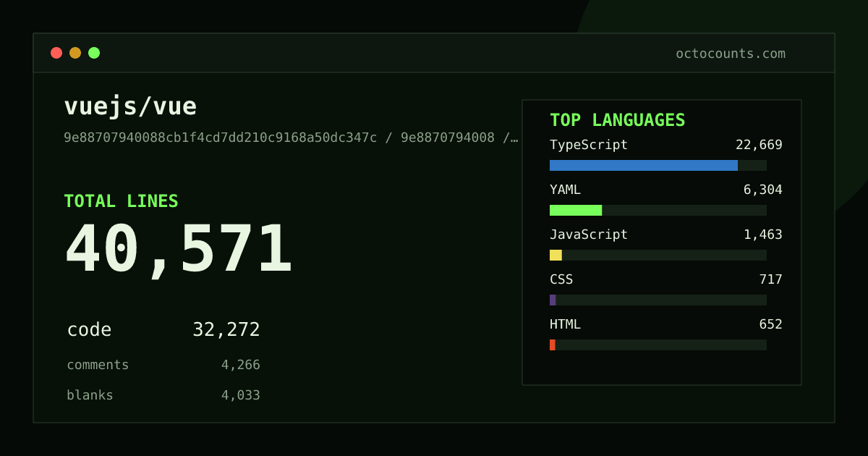Click the blanks row label
Screen dimensions: 868x456
click(90, 395)
